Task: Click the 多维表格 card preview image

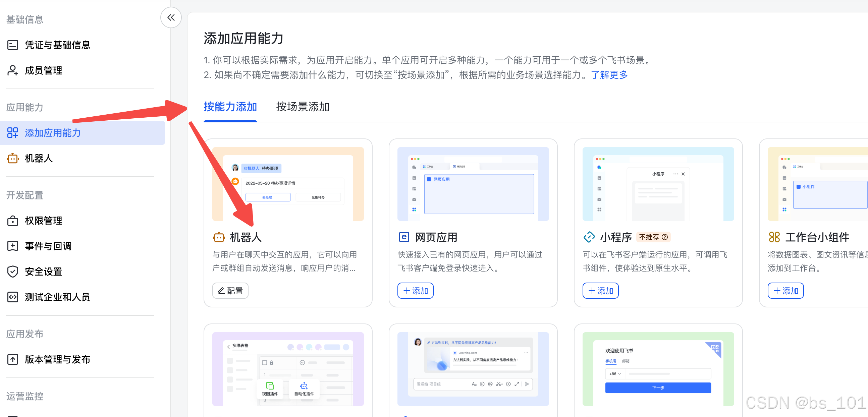Action: click(x=288, y=369)
